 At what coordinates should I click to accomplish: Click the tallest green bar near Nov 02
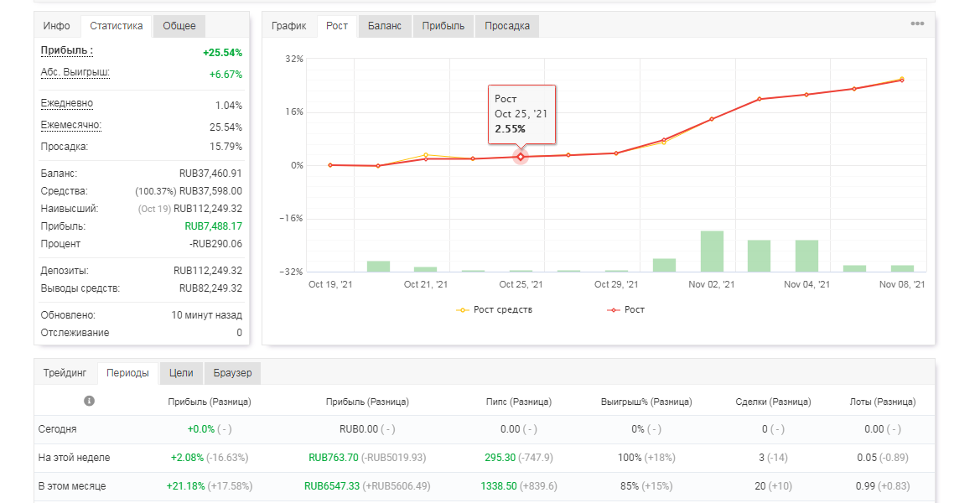point(712,251)
